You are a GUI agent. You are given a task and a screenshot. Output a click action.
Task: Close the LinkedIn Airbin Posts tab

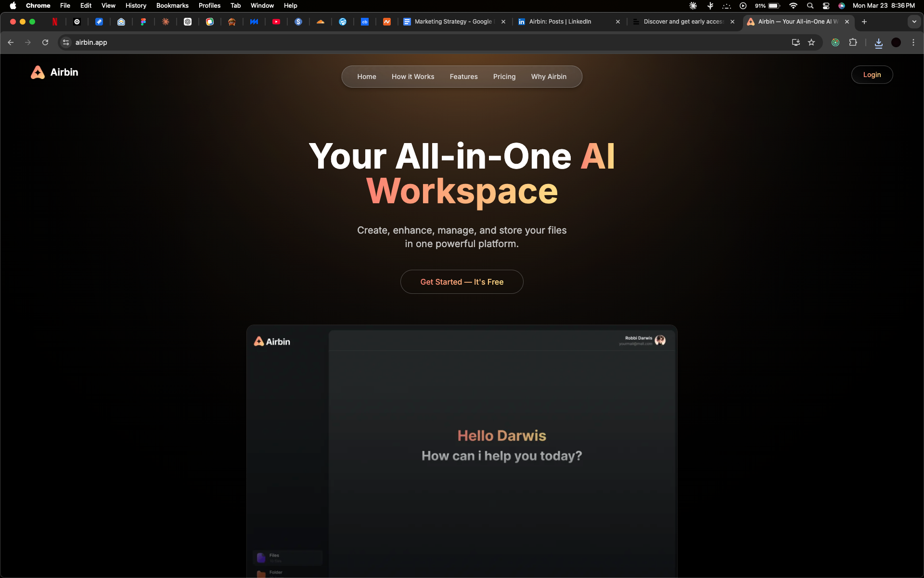pyautogui.click(x=618, y=22)
